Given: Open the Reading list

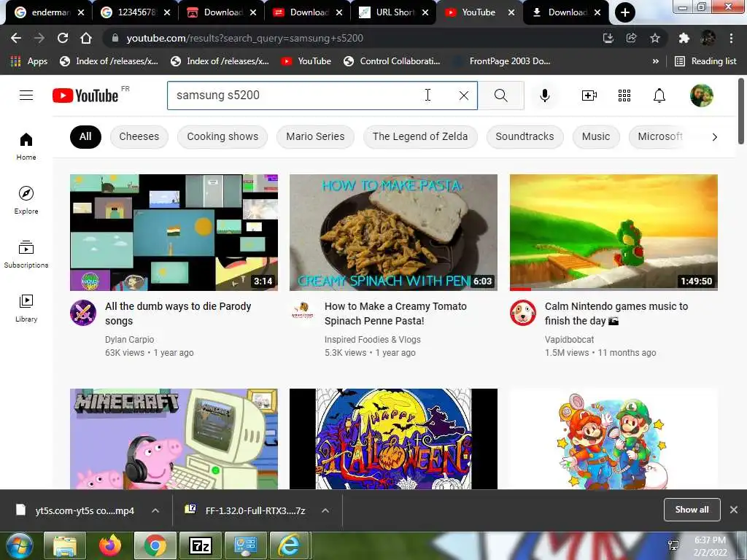Looking at the screenshot, I should click(705, 61).
